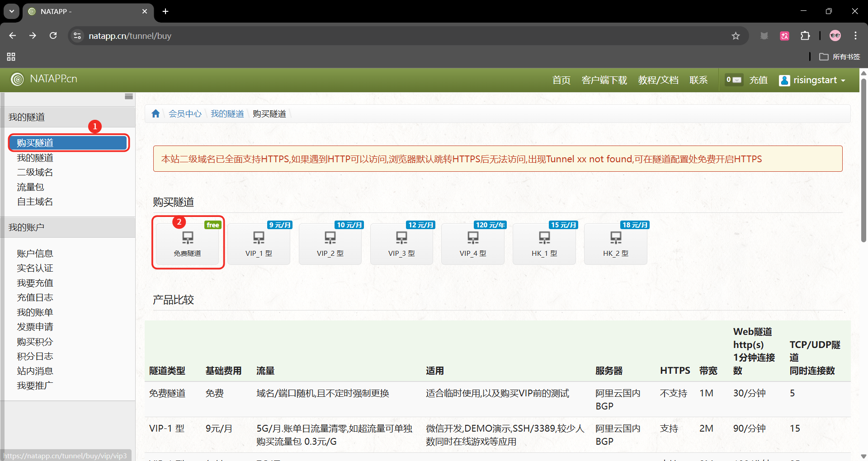The width and height of the screenshot is (868, 461).
Task: Open the translate extension icon
Action: click(784, 36)
